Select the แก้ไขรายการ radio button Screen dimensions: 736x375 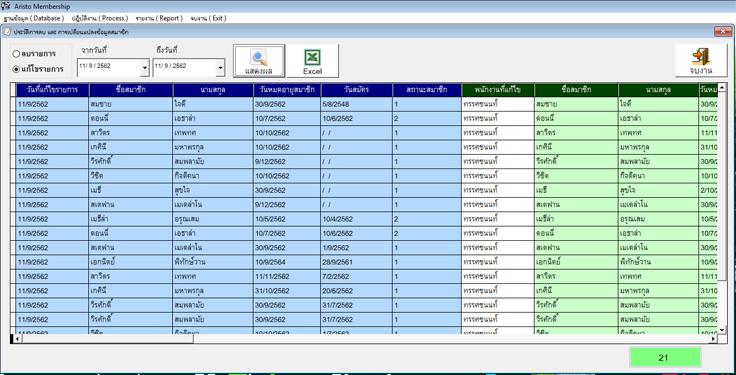16,69
